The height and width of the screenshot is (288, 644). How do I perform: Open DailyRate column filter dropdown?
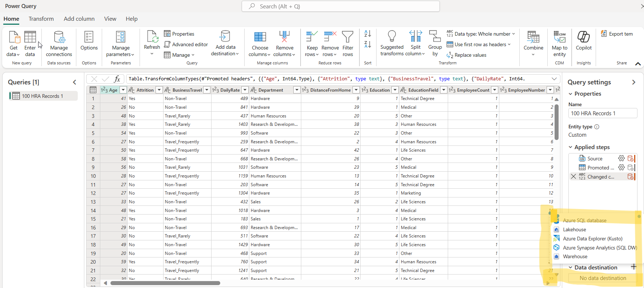[245, 90]
